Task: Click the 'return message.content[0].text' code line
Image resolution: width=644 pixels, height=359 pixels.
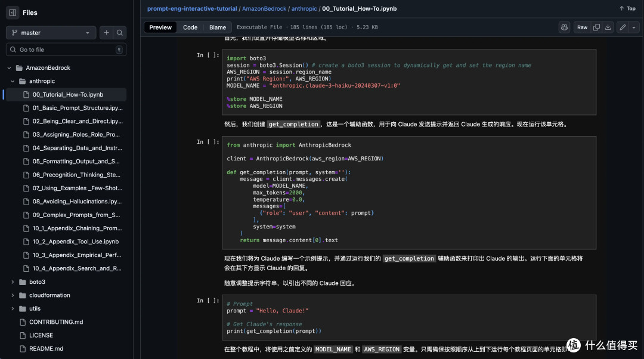Action: point(289,240)
